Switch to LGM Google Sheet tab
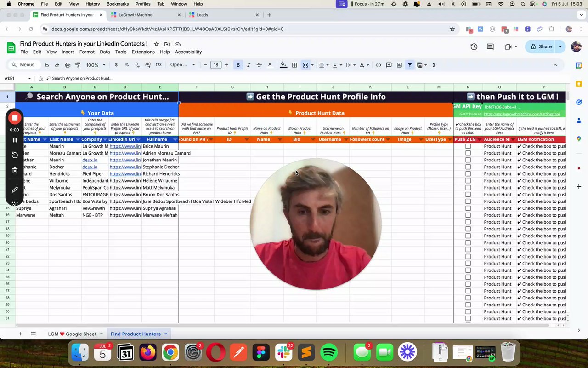The height and width of the screenshot is (368, 588). click(x=72, y=334)
